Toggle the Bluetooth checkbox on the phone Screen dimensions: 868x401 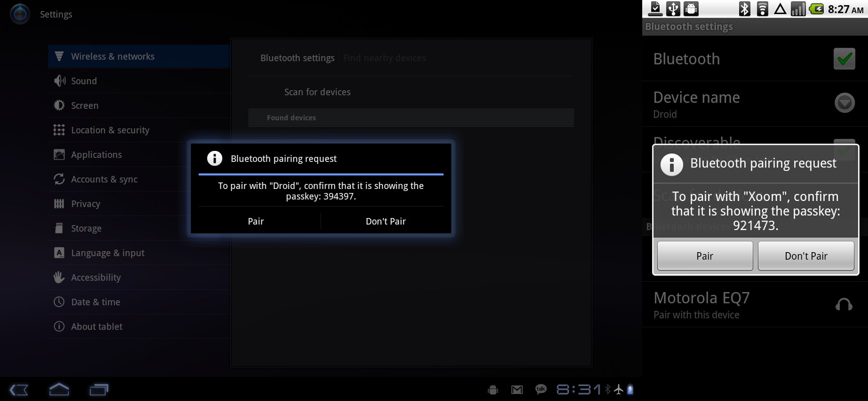coord(844,59)
